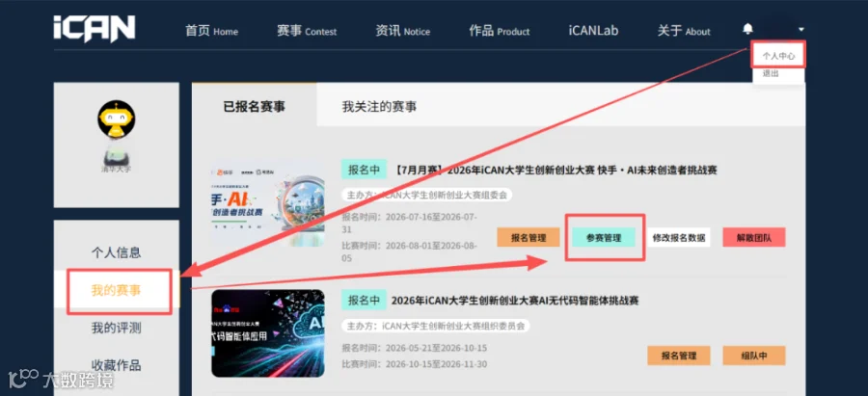Open 资讯 Notice menu
The image size is (868, 396).
(x=403, y=31)
